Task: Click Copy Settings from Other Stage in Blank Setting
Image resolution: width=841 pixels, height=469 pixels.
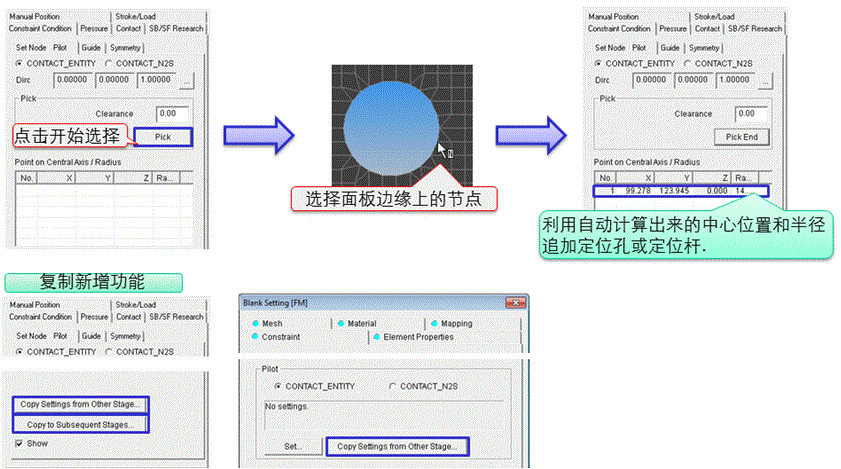Action: click(x=400, y=446)
